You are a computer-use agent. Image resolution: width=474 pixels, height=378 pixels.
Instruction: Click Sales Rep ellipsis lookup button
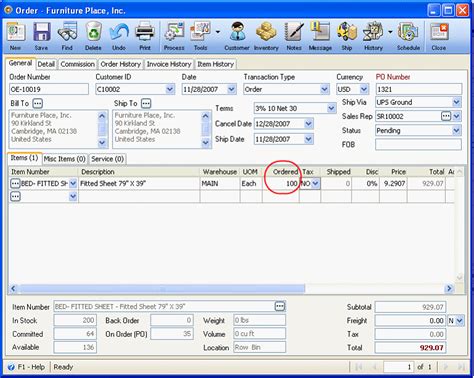click(x=446, y=116)
